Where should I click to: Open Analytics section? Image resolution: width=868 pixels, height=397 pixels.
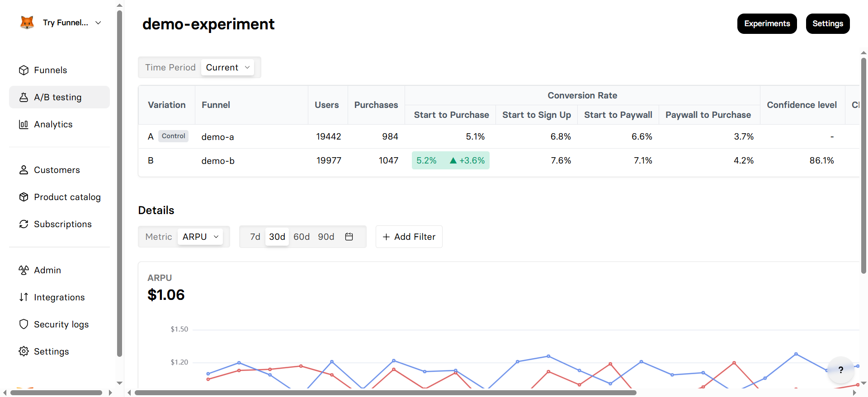59,124
